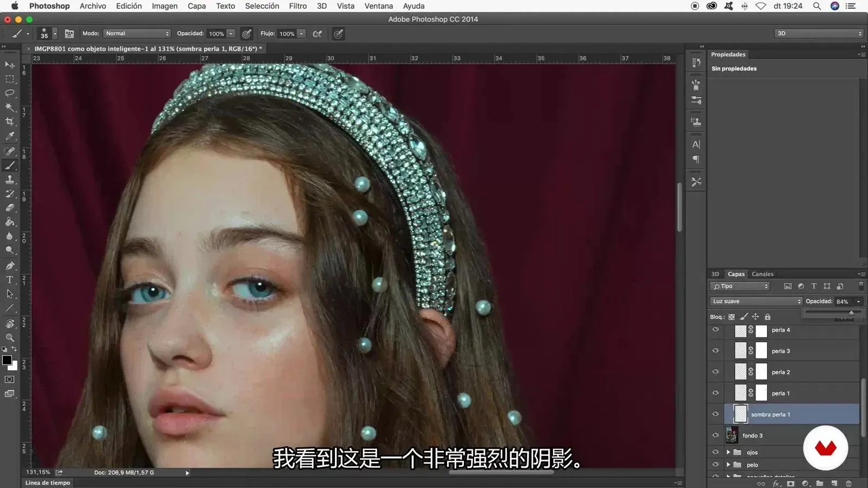Select the perla 2 layer

[x=780, y=372]
